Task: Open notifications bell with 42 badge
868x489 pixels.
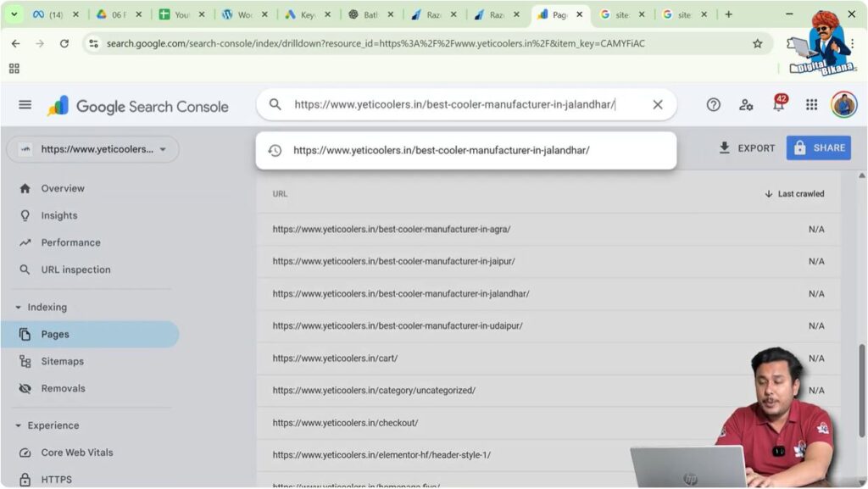Action: click(x=779, y=103)
